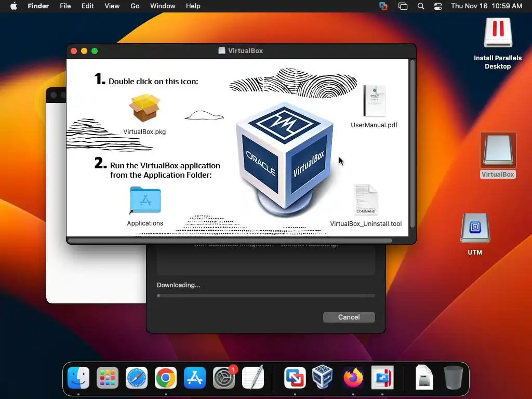Open System Settings from the Dock
The width and height of the screenshot is (532, 399).
224,378
